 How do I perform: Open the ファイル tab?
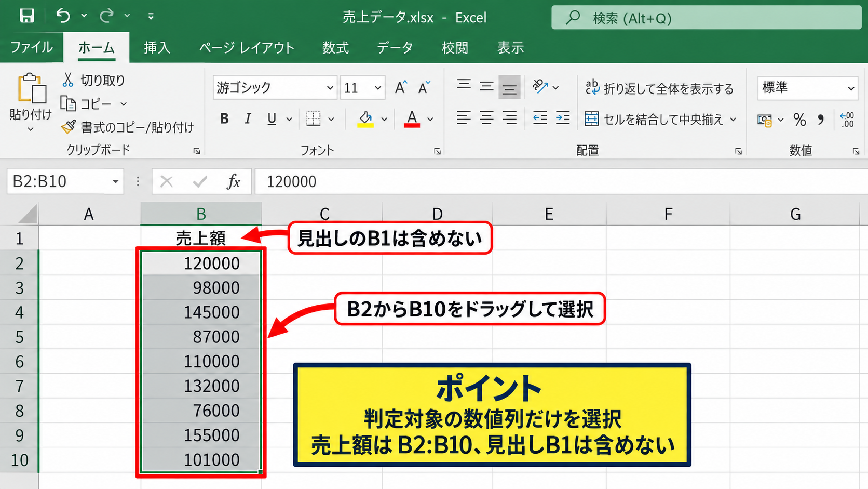(32, 47)
